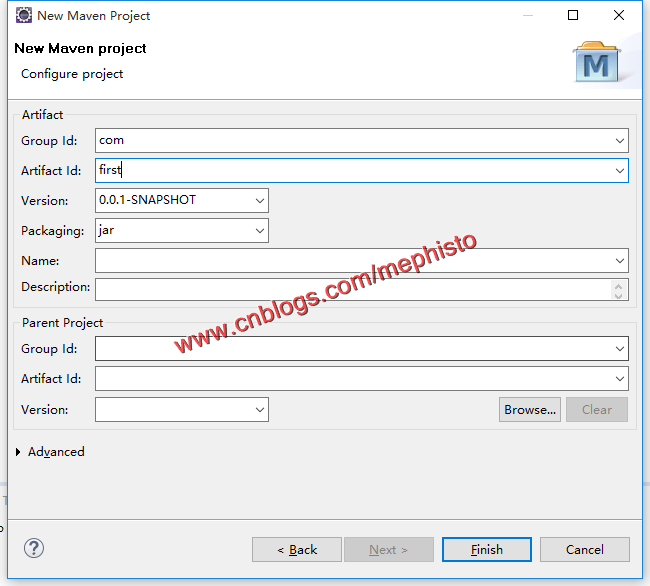
Task: Open the Parent Project Group Id dropdown arrow
Action: coord(619,349)
